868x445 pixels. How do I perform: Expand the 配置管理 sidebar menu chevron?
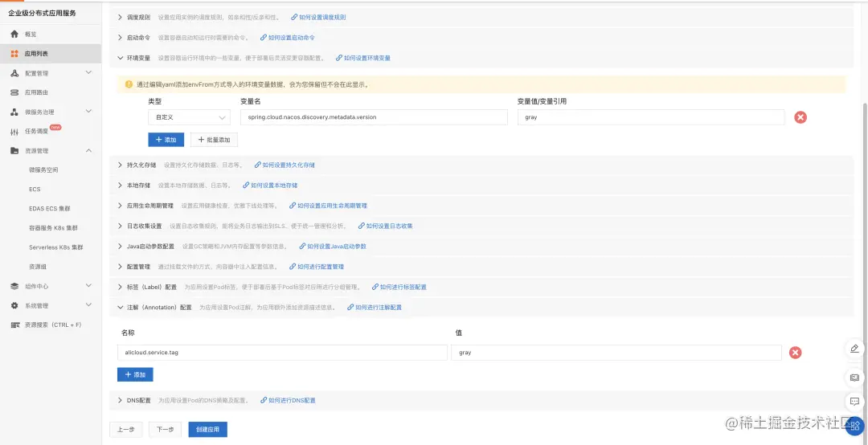(x=88, y=72)
